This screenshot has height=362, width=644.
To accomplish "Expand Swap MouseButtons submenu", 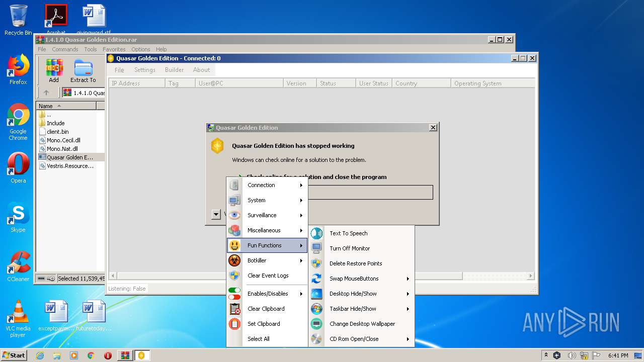I will click(408, 279).
